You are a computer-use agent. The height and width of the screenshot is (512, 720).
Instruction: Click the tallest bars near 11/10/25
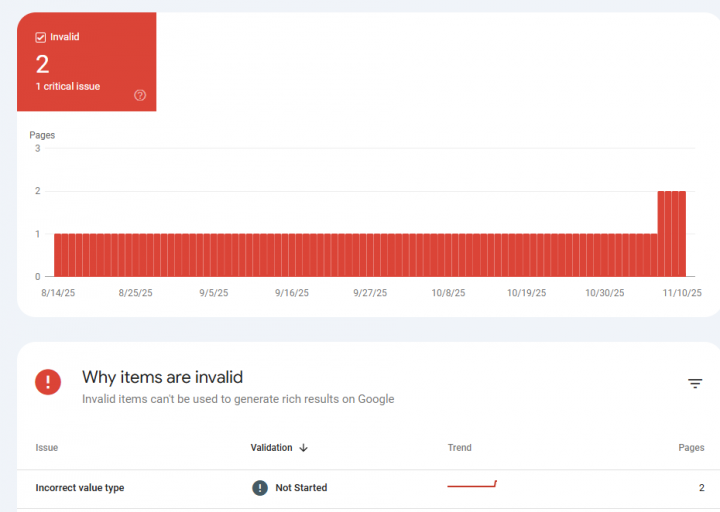pos(672,233)
